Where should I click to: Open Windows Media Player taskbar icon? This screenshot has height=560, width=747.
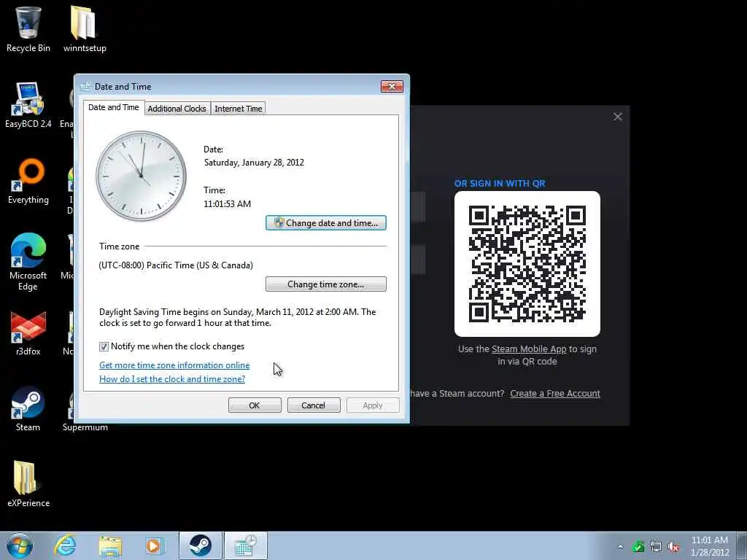pyautogui.click(x=155, y=545)
